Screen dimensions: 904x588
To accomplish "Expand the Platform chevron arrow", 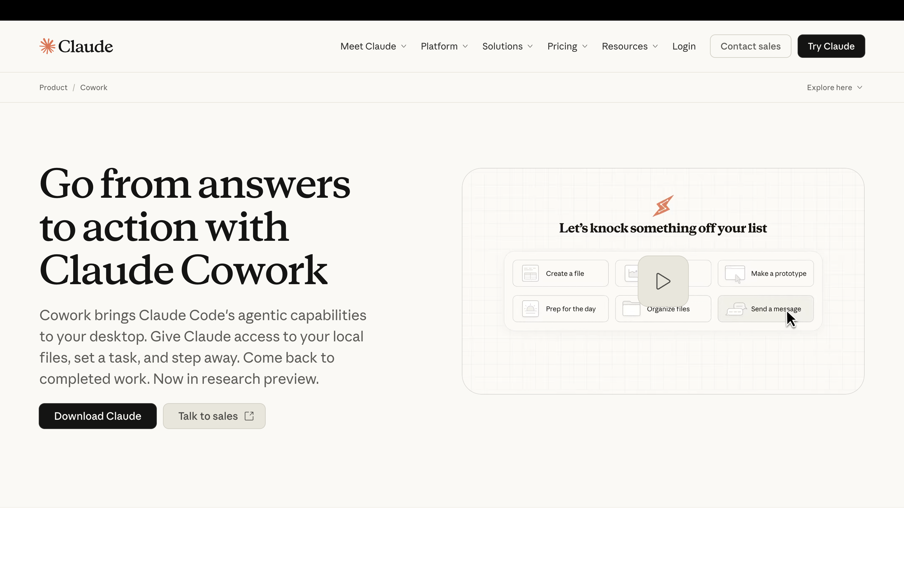I will 465,46.
